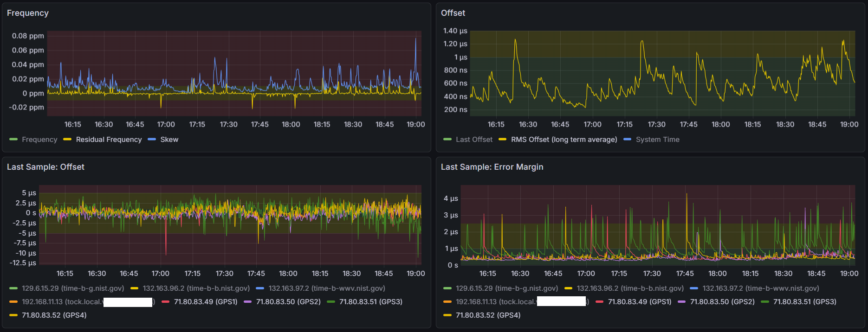Click the red GPS1 swatch in Error Margin legend
Screen dimensions: 868x332
tap(599, 302)
